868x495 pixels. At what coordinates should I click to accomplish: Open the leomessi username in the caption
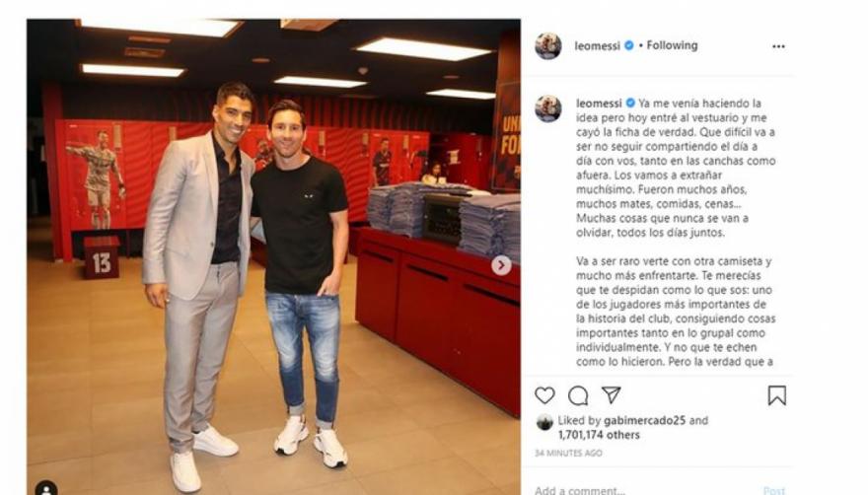[599, 103]
